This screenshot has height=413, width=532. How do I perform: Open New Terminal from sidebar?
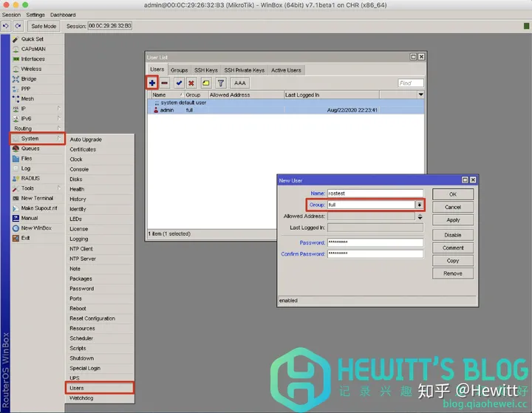37,198
